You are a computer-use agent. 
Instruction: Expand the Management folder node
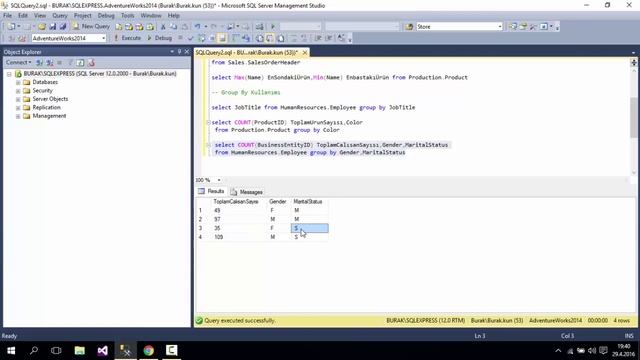(x=18, y=116)
